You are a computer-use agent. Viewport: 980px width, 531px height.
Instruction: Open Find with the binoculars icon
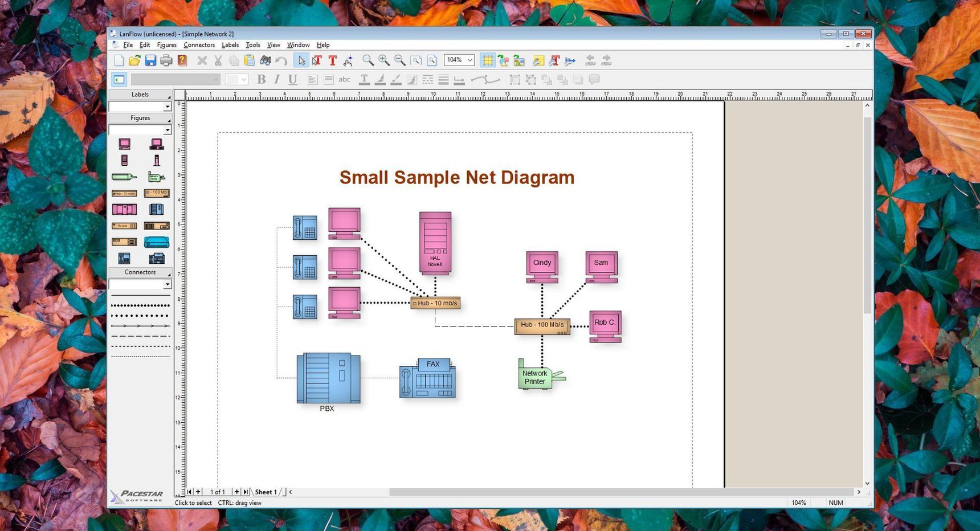click(x=266, y=60)
